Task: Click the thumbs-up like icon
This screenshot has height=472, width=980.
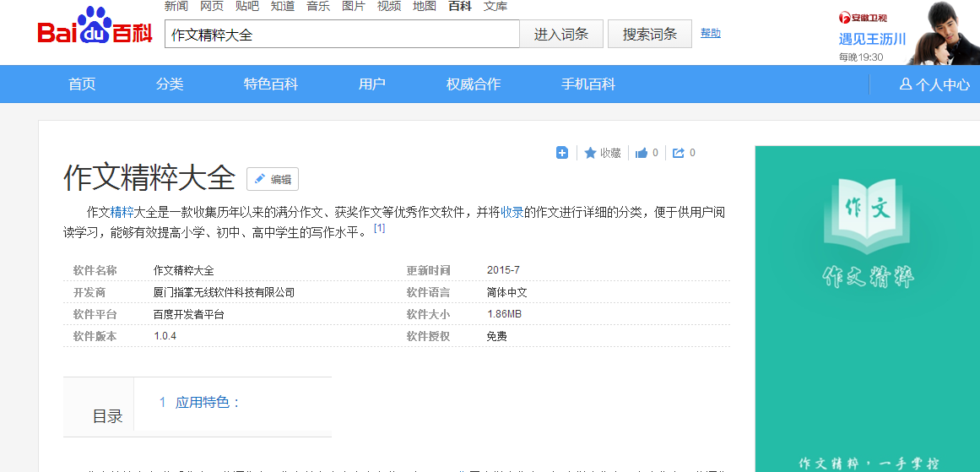Action: click(642, 153)
